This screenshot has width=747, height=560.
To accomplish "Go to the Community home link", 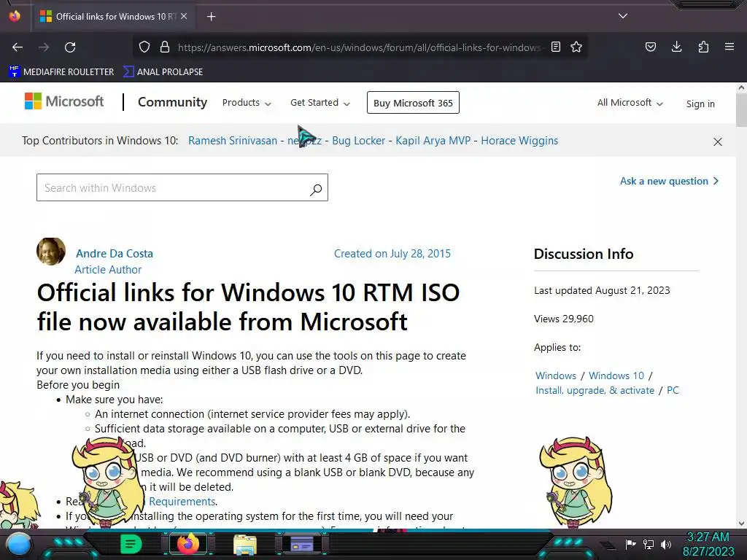I will [172, 102].
